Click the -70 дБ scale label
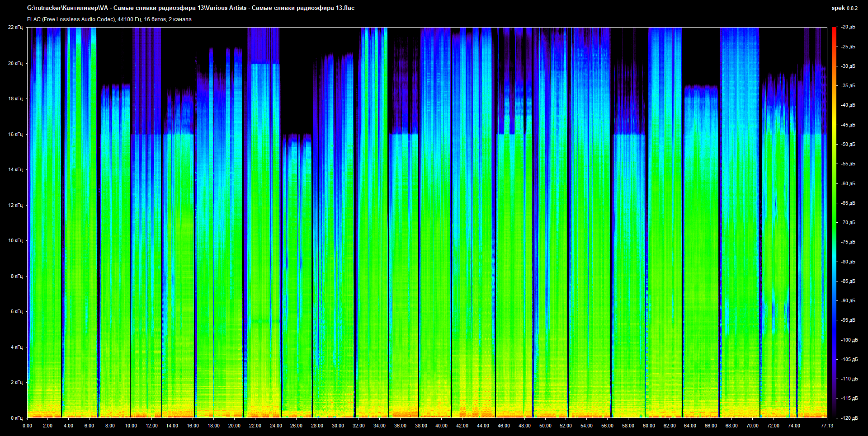 coord(848,223)
